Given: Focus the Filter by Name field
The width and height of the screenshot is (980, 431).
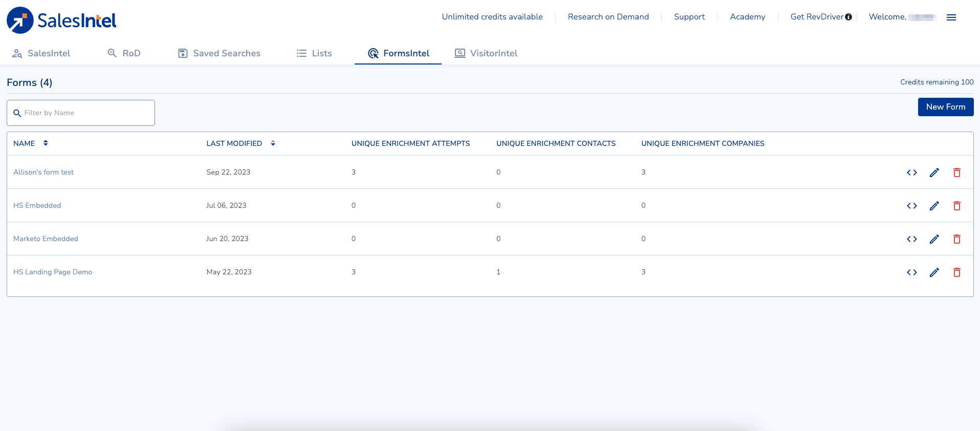Looking at the screenshot, I should [x=81, y=113].
